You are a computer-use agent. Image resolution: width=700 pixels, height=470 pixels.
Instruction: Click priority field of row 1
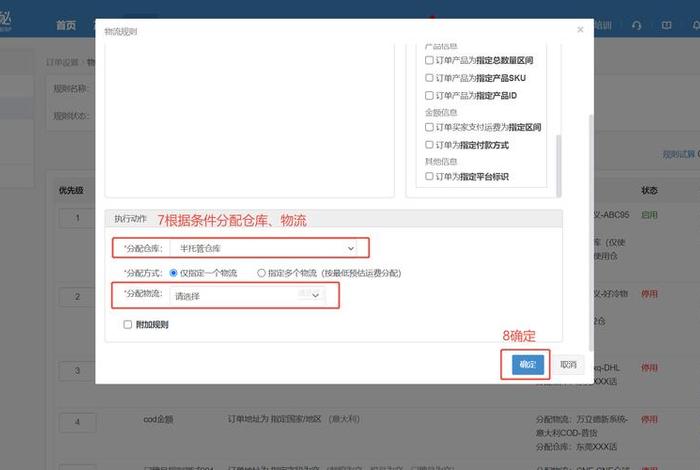(x=77, y=218)
